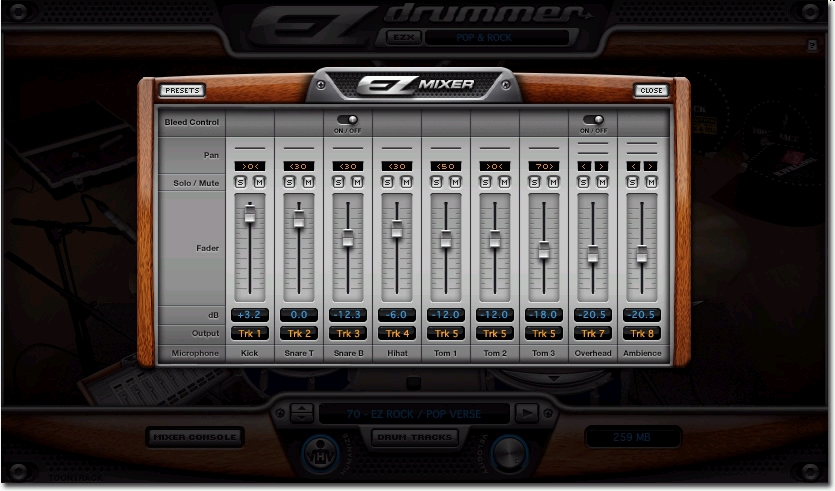The image size is (835, 491).
Task: Click the Tom 1 fader handle
Action: click(446, 239)
